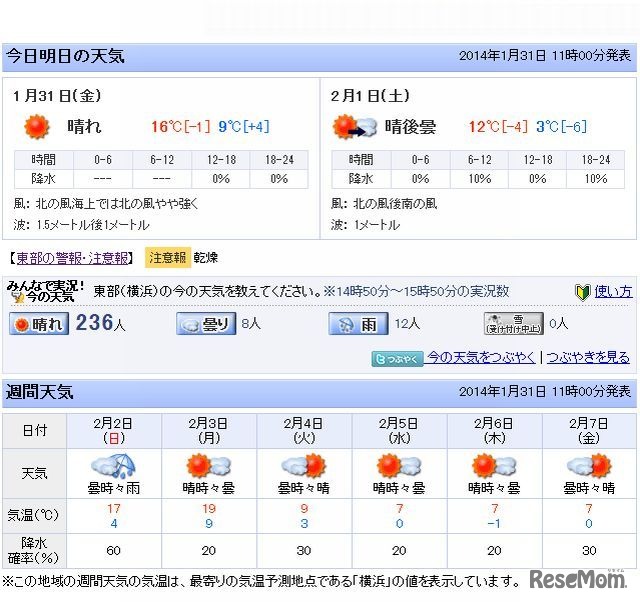This screenshot has height=602, width=640.
Task: Click the weather icon for 2月4日
Action: (x=304, y=465)
